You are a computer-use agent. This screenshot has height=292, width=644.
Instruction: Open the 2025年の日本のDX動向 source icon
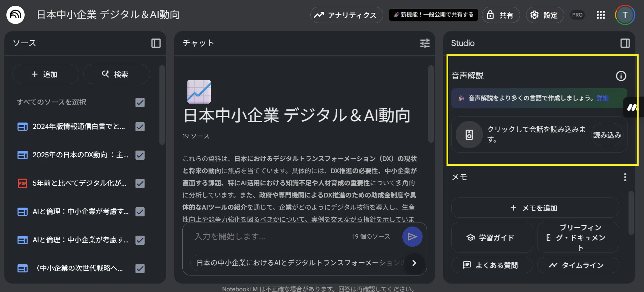click(x=23, y=155)
